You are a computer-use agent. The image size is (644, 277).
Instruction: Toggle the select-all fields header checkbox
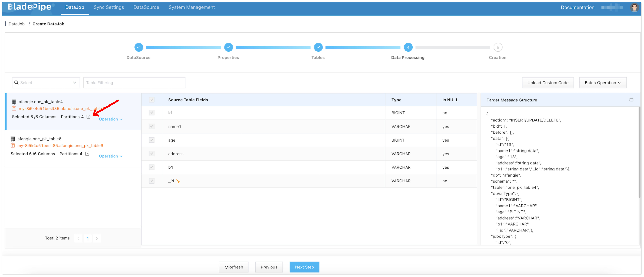coord(152,100)
